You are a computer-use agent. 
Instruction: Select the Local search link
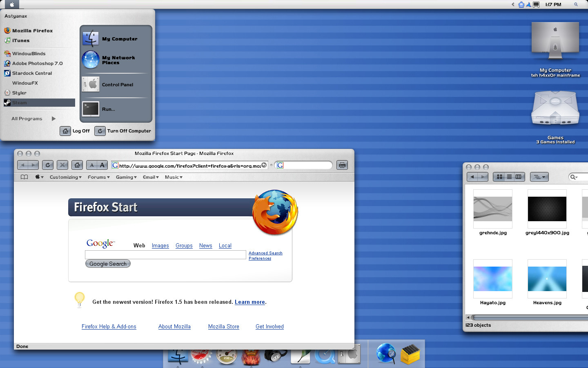click(225, 246)
